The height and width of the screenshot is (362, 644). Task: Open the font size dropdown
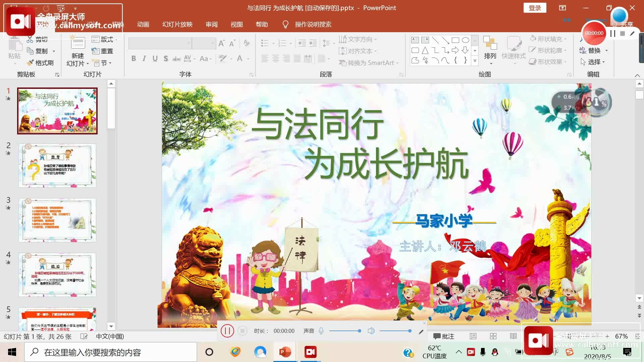point(213,43)
